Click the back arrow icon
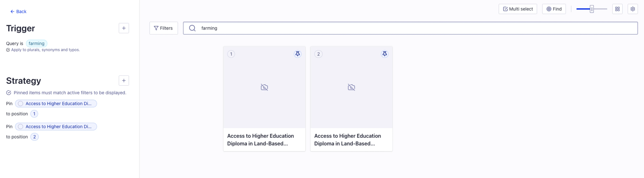Screen dimensions: 644x178 [x=12, y=12]
